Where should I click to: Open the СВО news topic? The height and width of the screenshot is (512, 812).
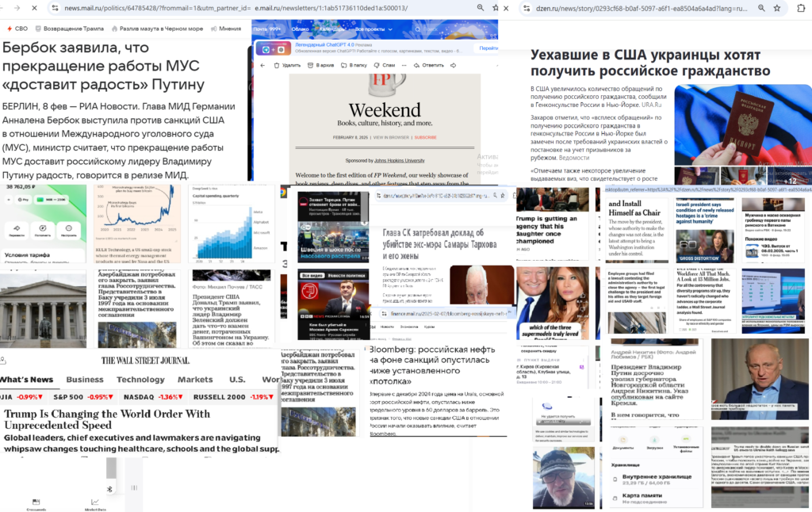tap(17, 29)
